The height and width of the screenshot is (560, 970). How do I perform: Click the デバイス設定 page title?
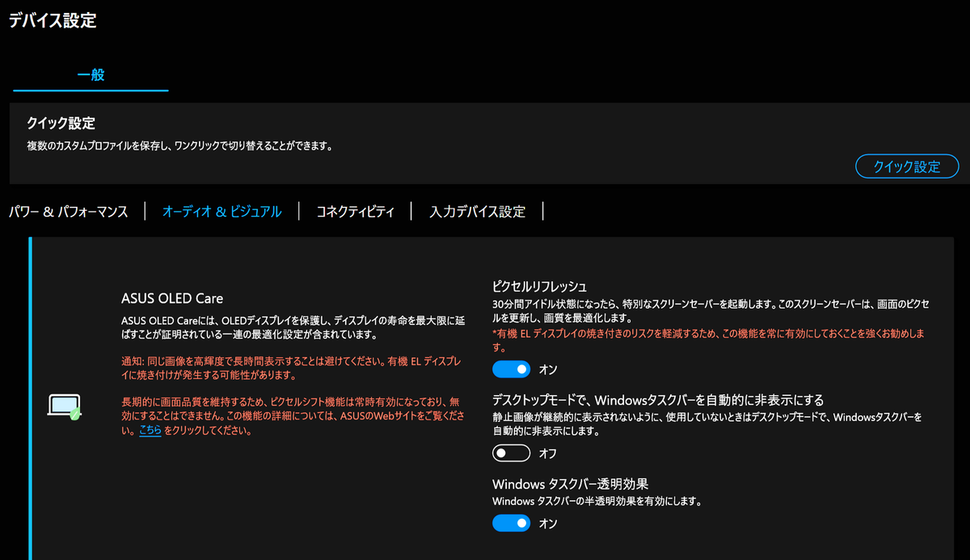[51, 21]
